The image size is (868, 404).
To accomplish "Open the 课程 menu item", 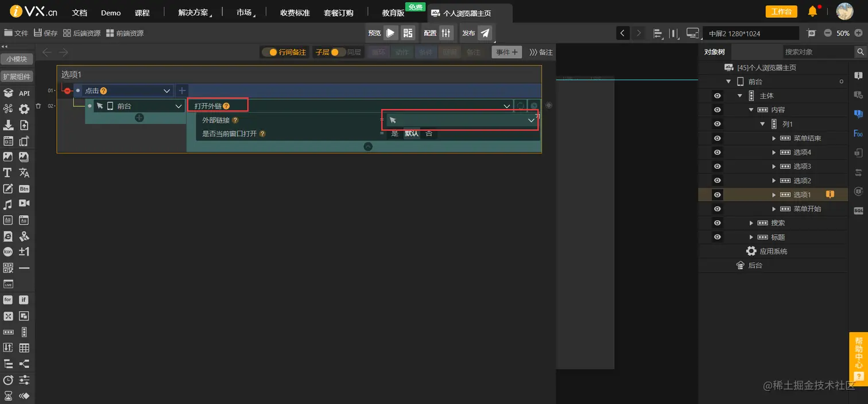I will click(x=142, y=13).
